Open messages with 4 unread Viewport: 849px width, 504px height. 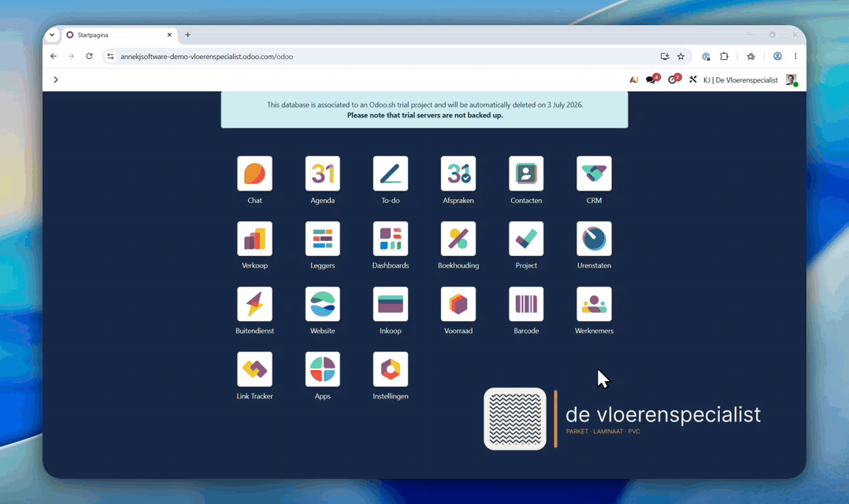pos(652,79)
